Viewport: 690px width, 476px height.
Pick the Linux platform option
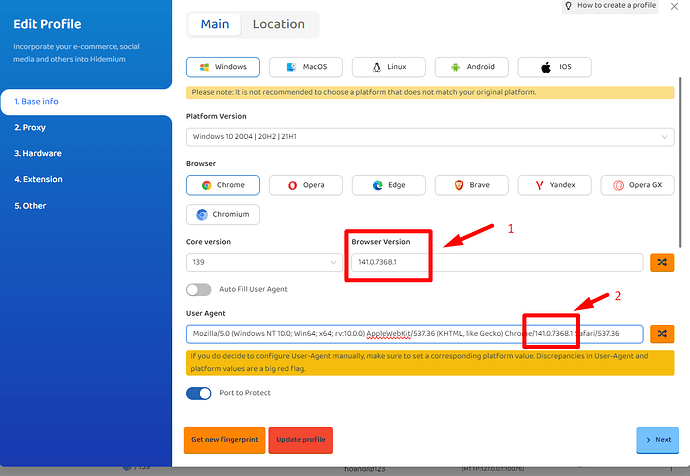click(x=389, y=67)
